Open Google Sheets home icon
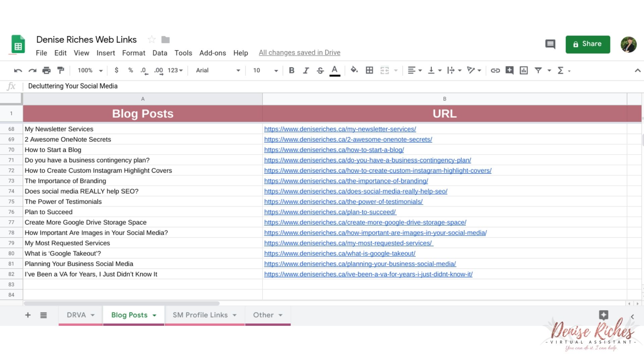This screenshot has height=362, width=644. (x=18, y=44)
